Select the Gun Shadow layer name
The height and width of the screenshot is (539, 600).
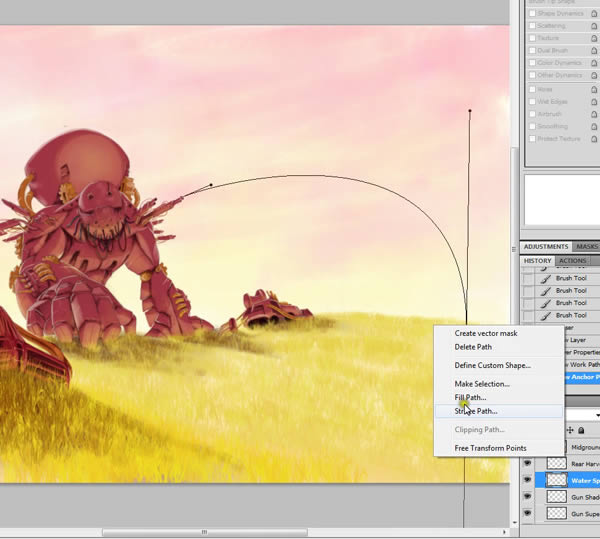(585, 497)
